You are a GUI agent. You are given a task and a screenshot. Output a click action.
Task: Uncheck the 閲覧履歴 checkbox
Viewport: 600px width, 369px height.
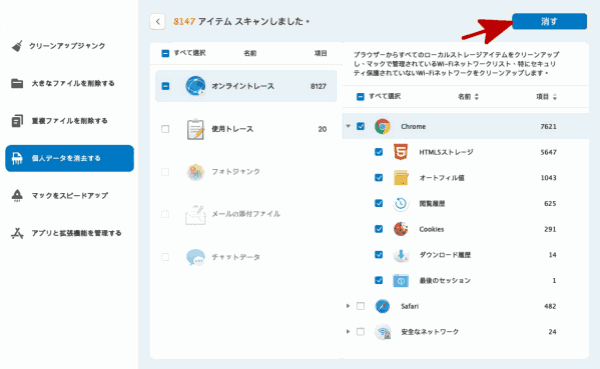pyautogui.click(x=379, y=203)
